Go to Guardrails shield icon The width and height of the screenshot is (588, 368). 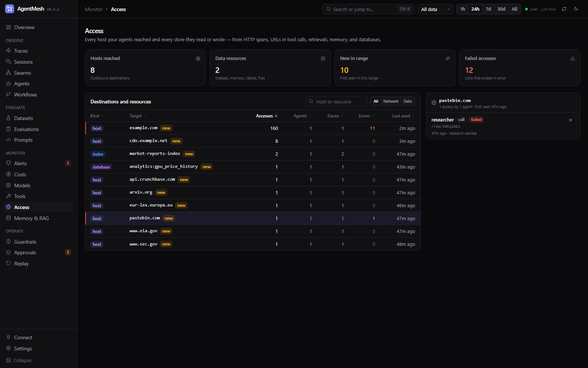pos(8,242)
